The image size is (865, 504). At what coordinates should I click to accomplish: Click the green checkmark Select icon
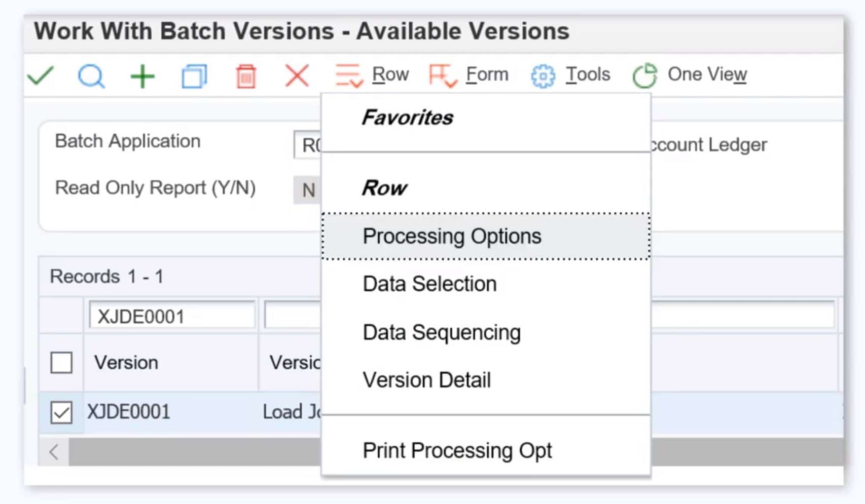[41, 76]
